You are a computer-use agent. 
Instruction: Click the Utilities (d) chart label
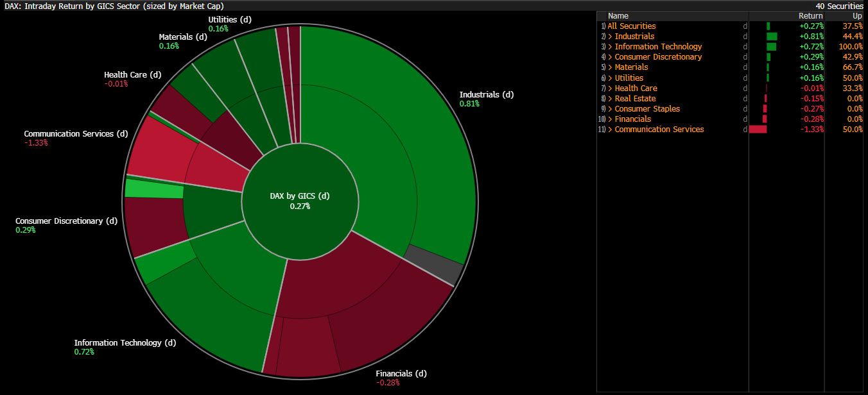tap(230, 20)
